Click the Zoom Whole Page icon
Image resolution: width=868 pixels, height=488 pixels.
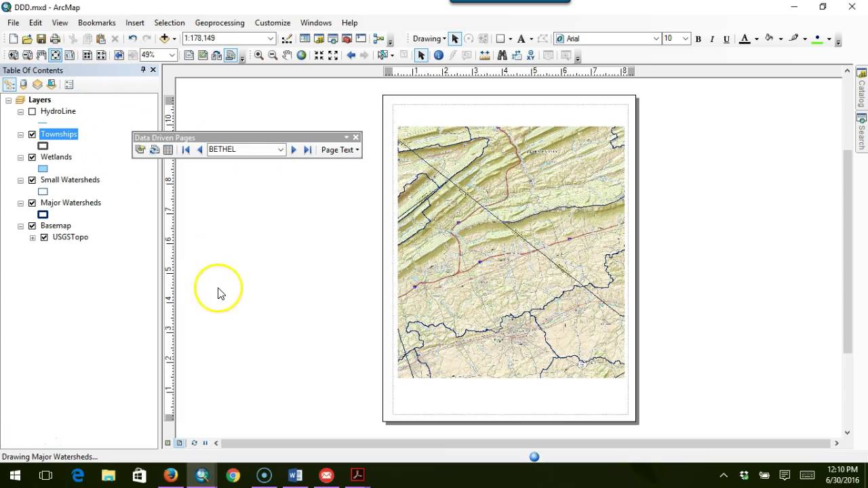point(56,55)
